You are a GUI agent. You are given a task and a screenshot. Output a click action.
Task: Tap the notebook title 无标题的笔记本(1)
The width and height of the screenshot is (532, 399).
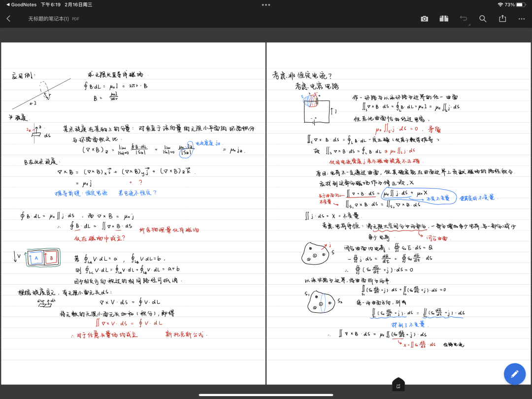point(49,19)
